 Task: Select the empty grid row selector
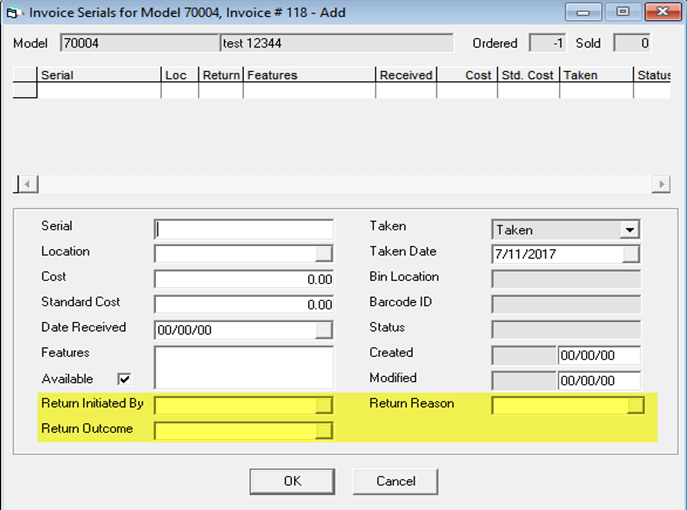tap(25, 90)
